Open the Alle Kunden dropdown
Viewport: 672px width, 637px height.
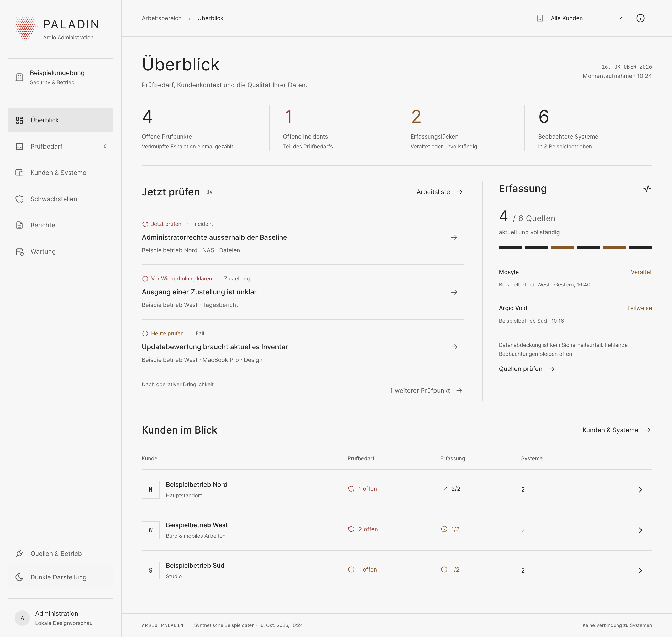579,18
